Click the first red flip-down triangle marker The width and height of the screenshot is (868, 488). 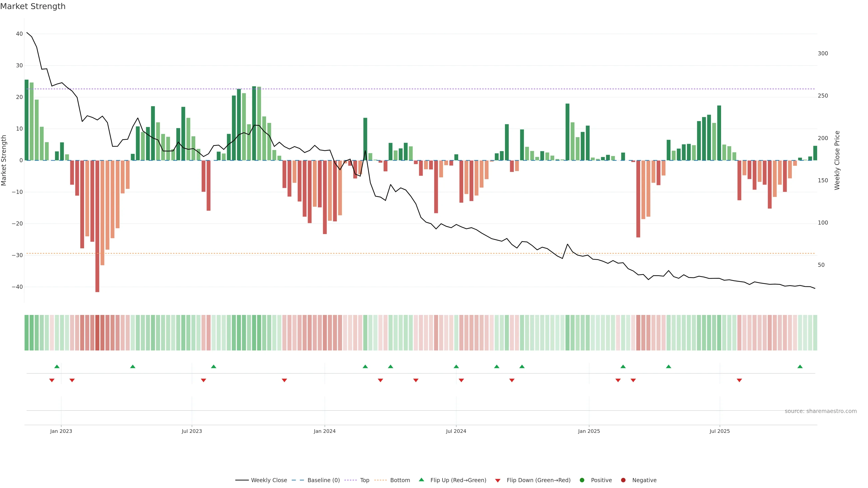pyautogui.click(x=52, y=380)
